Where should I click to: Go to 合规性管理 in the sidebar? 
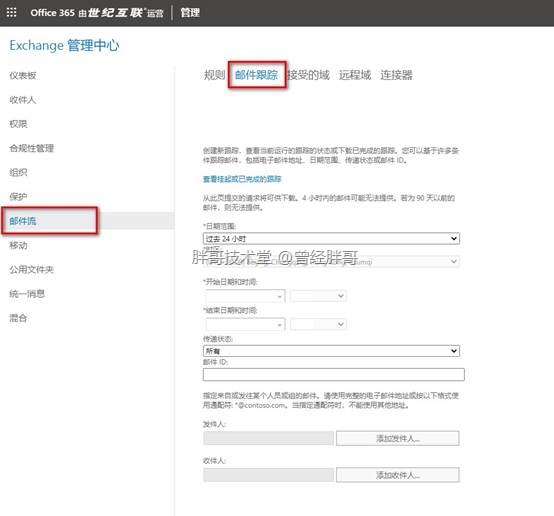click(31, 148)
